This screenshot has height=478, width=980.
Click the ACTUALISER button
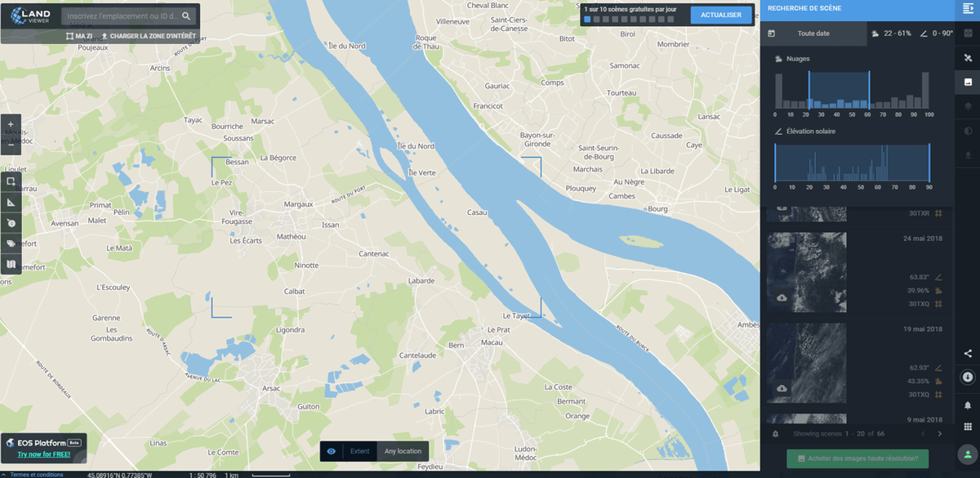point(721,15)
